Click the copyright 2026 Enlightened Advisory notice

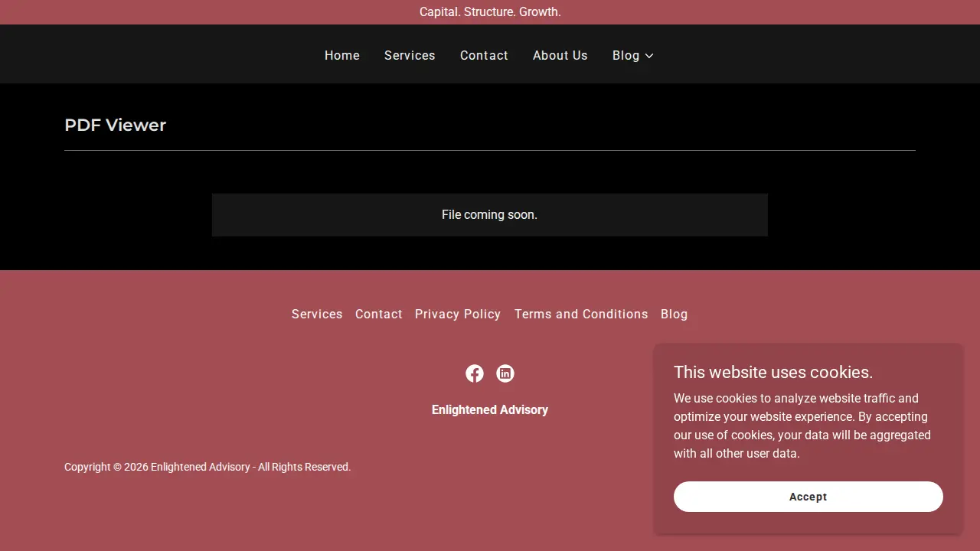[207, 467]
